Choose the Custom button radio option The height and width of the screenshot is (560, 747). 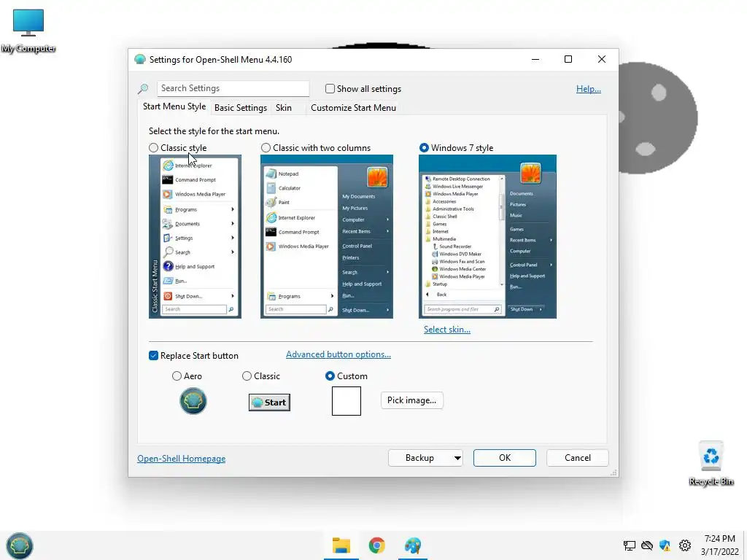click(330, 376)
